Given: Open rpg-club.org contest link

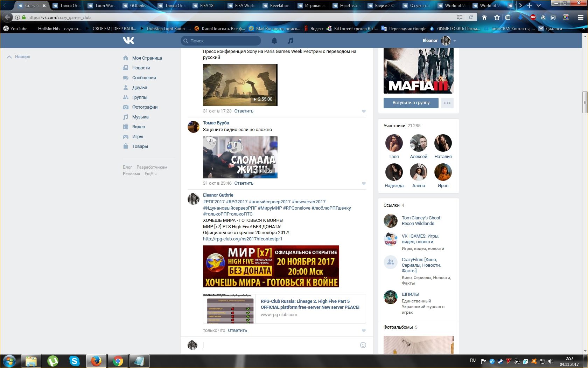Looking at the screenshot, I should click(x=243, y=239).
